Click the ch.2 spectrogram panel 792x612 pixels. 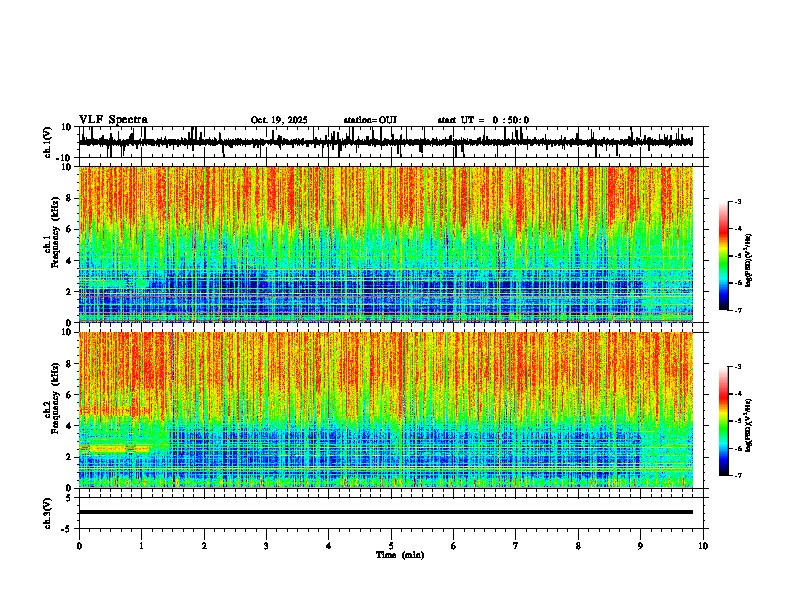pos(386,410)
